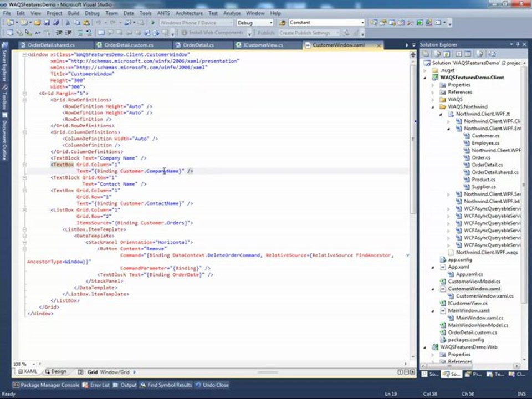The image size is (532, 399).
Task: Expand the References node under Client project
Action: pyautogui.click(x=433, y=93)
